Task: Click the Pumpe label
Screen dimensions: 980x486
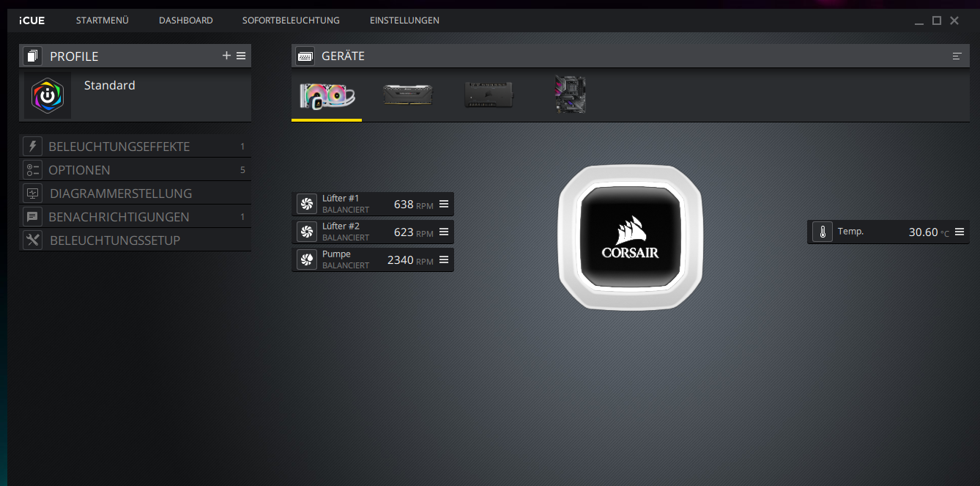Action: [x=336, y=254]
